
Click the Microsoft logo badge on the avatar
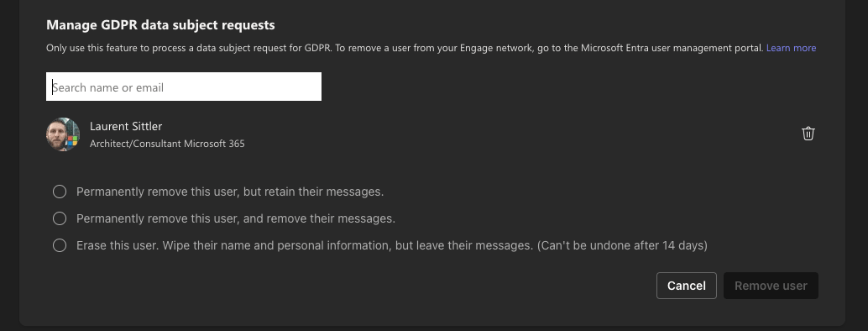(72, 141)
